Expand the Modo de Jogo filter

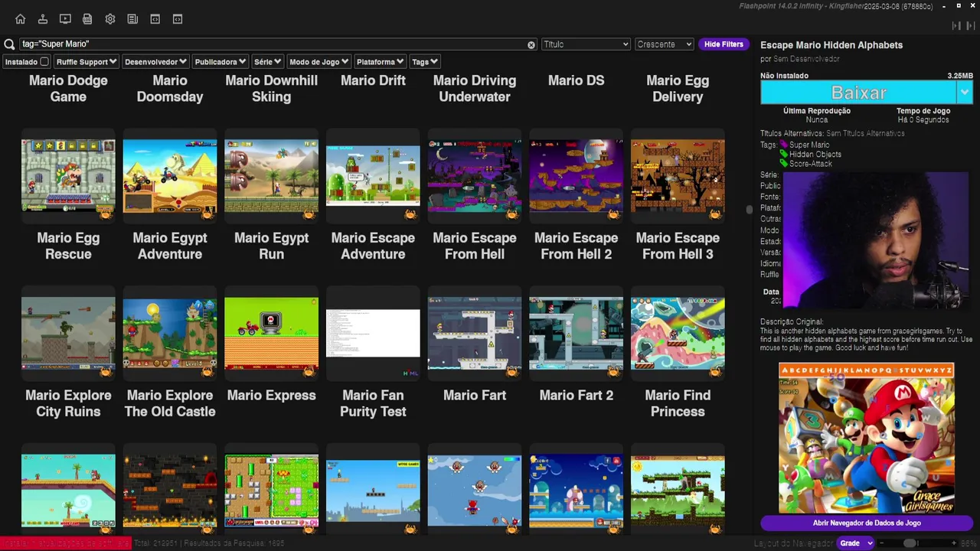pyautogui.click(x=319, y=62)
